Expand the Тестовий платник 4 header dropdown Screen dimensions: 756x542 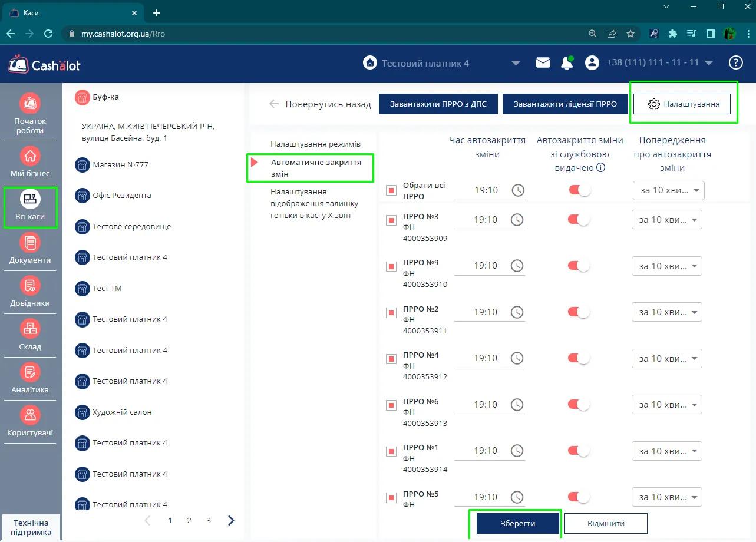[516, 63]
